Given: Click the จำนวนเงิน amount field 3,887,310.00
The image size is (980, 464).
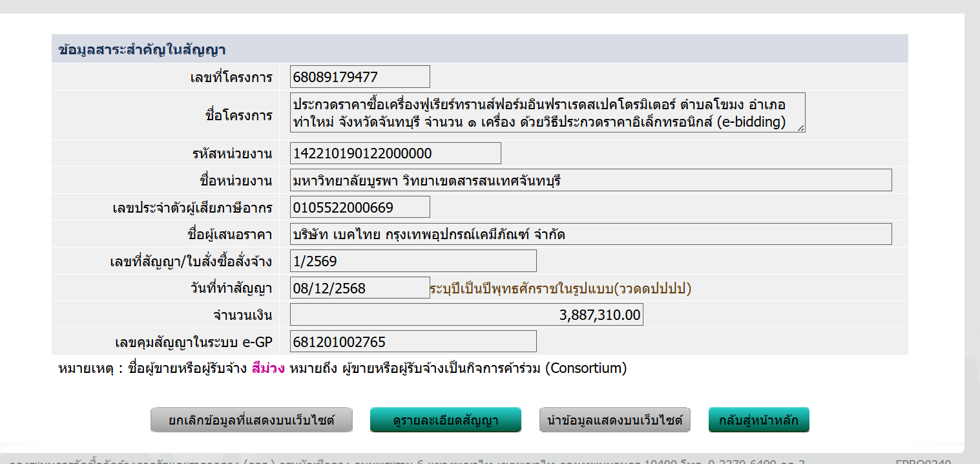Looking at the screenshot, I should tap(466, 315).
